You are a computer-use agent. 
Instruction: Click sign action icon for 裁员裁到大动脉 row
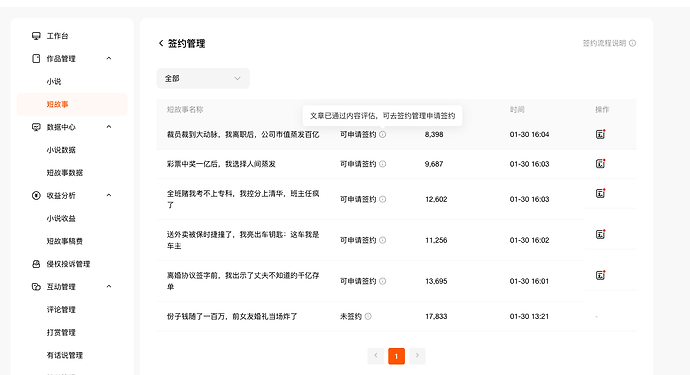click(x=601, y=134)
